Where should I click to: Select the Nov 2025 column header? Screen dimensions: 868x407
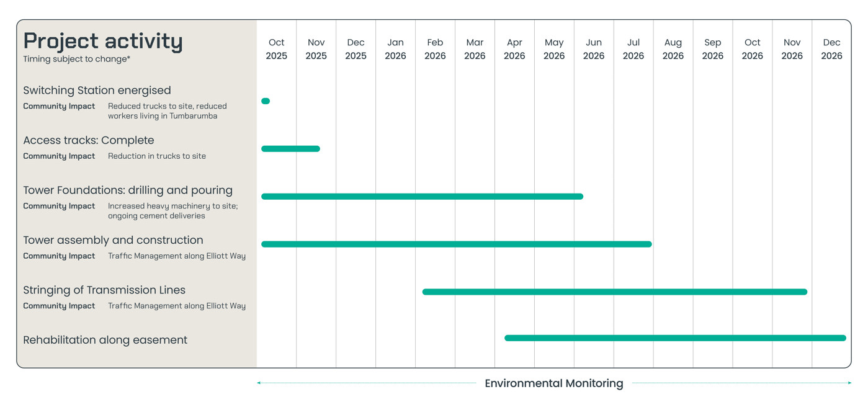316,49
